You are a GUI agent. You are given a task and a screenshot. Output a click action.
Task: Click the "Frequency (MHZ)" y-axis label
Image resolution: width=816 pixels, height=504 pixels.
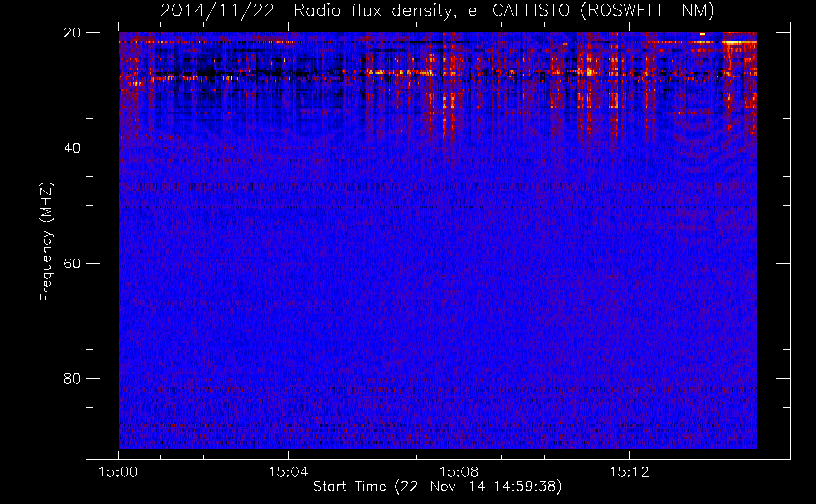pos(46,242)
